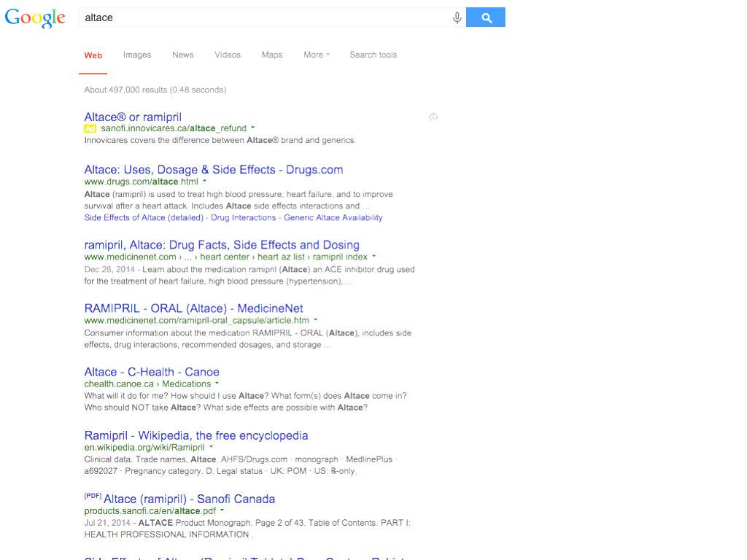Open Search tools options
This screenshot has width=747, height=560.
(373, 55)
